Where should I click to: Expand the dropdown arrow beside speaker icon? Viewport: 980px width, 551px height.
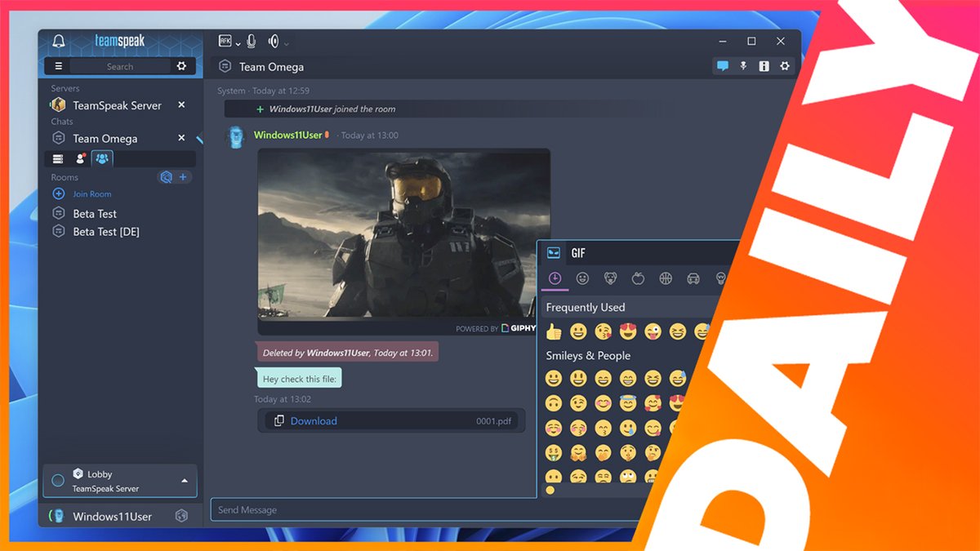pyautogui.click(x=287, y=43)
